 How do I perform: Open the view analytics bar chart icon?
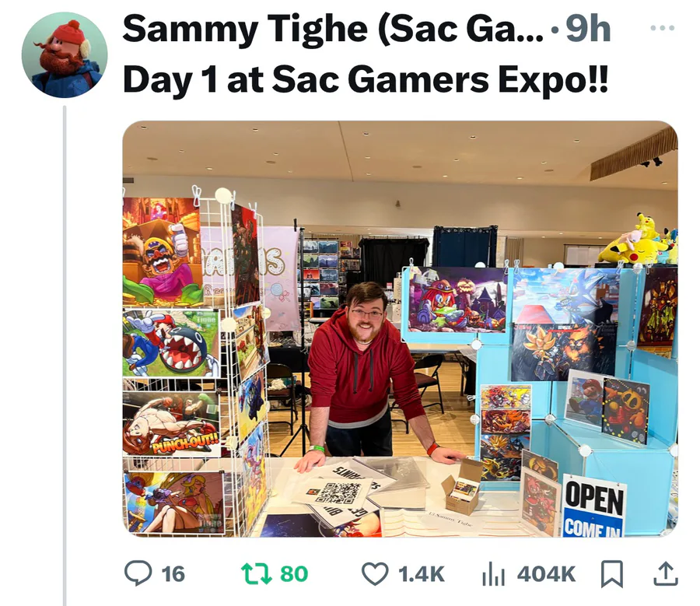pos(493,574)
